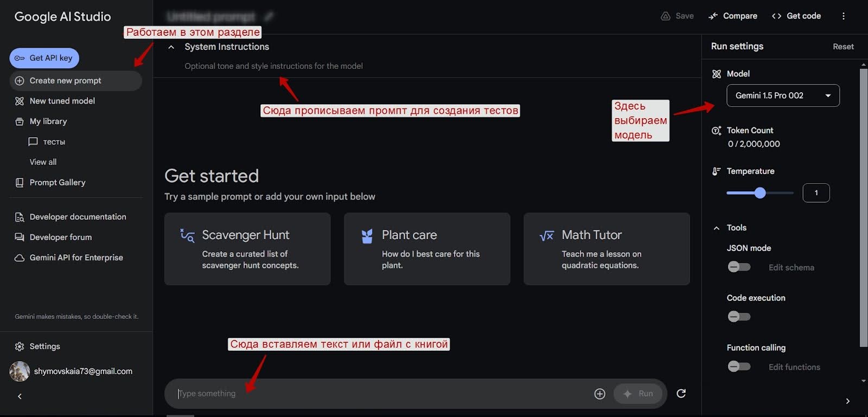
Task: Click the Gemini API for Enterprise cloud icon
Action: (20, 258)
